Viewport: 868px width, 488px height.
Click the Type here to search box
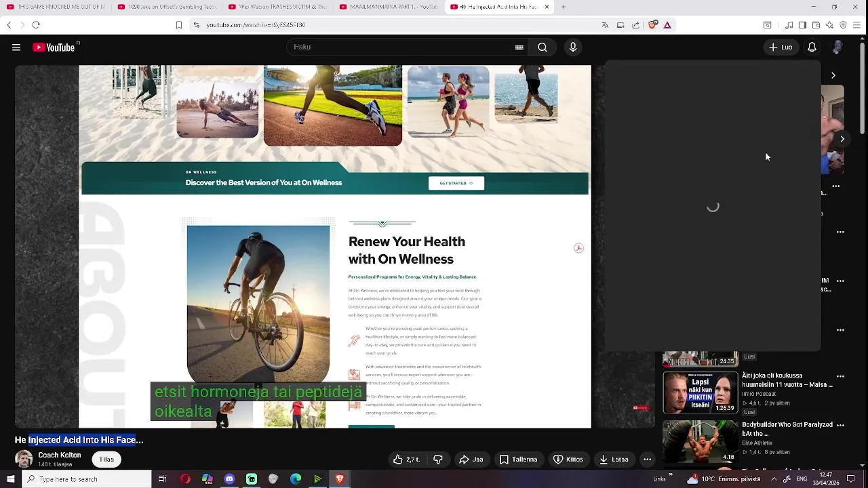point(85,479)
